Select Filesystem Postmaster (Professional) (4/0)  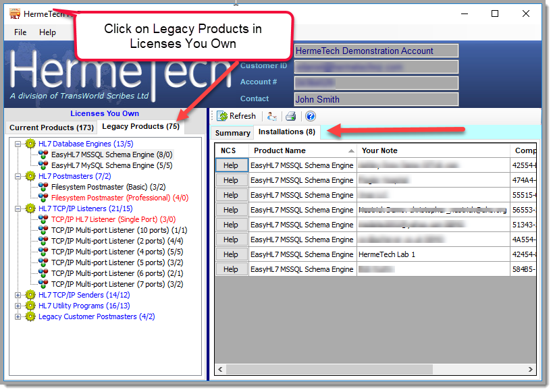point(120,198)
